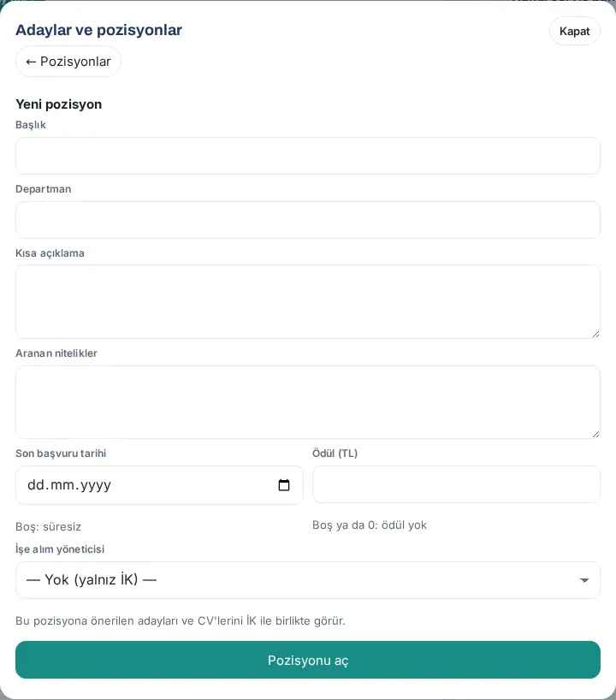Click the İşe alım yöneticisi label
Screen dimensions: 616x700
(x=60, y=549)
